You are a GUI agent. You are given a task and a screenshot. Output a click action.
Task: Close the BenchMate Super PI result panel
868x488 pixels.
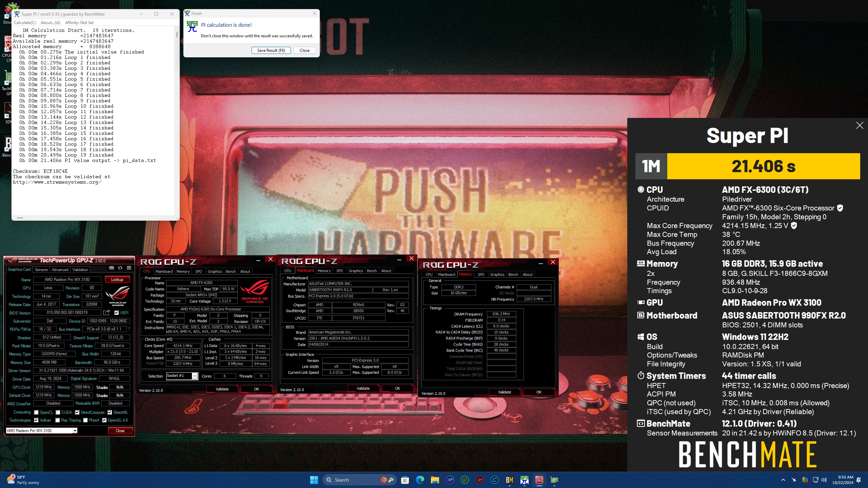click(860, 125)
